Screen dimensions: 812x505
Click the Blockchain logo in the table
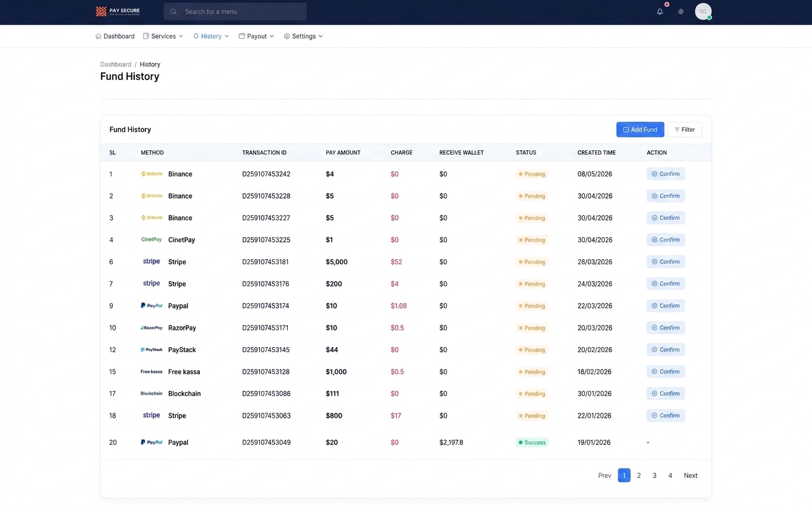coord(152,394)
